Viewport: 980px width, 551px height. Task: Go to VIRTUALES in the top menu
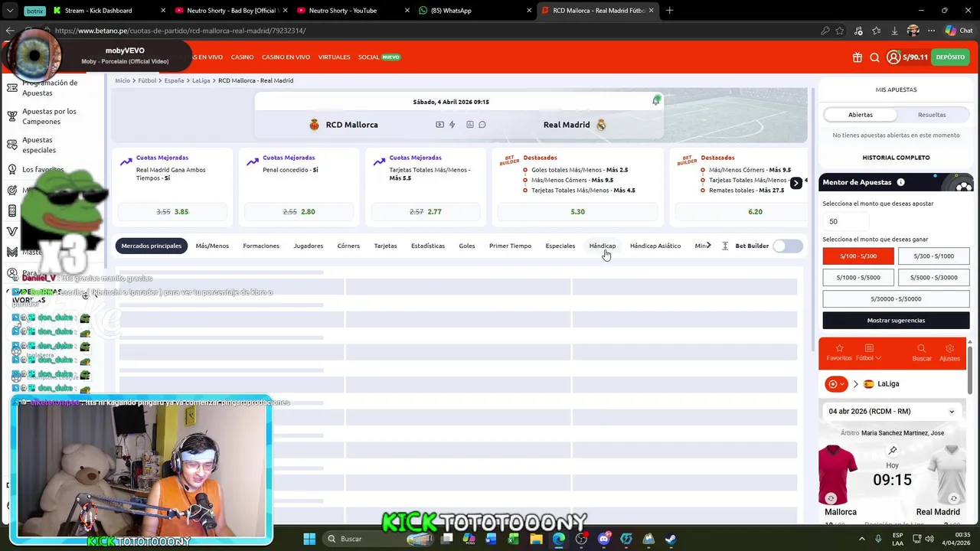[334, 57]
